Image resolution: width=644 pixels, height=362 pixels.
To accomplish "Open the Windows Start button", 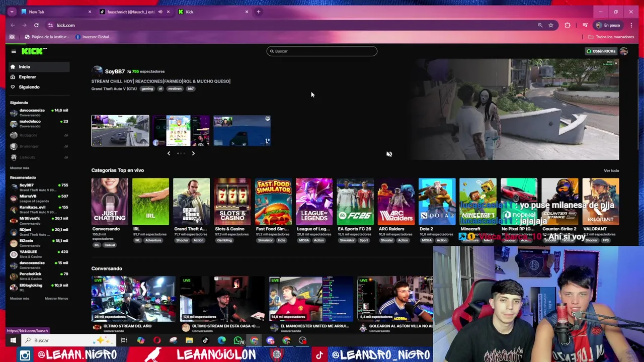I will (x=13, y=340).
